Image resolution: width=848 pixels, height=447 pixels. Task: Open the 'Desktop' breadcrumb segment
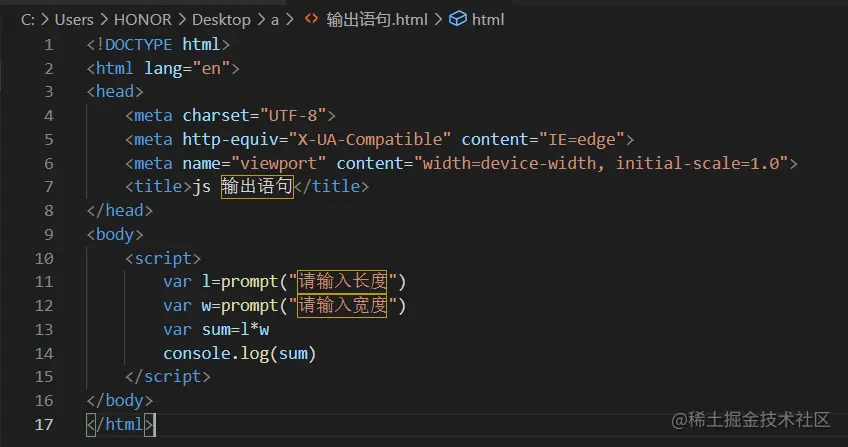click(221, 20)
